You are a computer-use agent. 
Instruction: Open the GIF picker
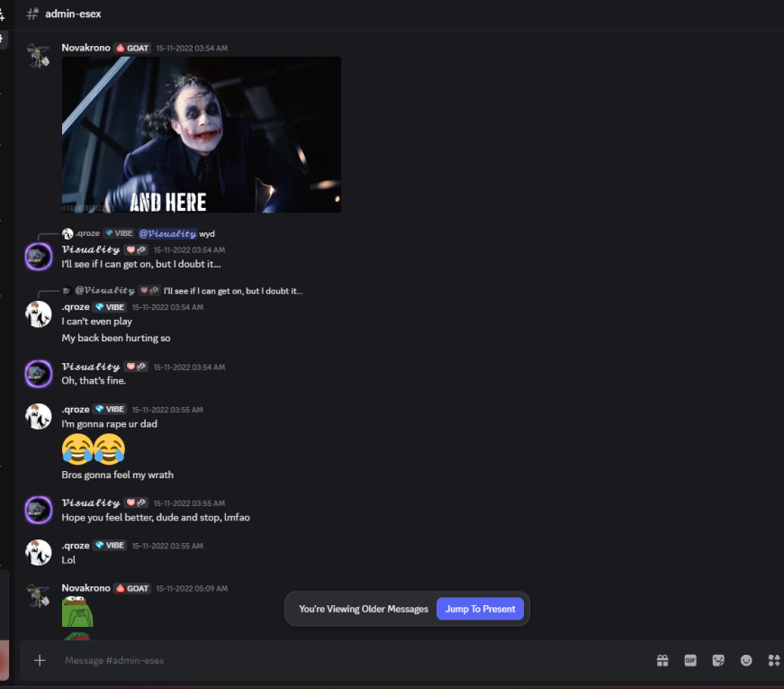coord(690,660)
